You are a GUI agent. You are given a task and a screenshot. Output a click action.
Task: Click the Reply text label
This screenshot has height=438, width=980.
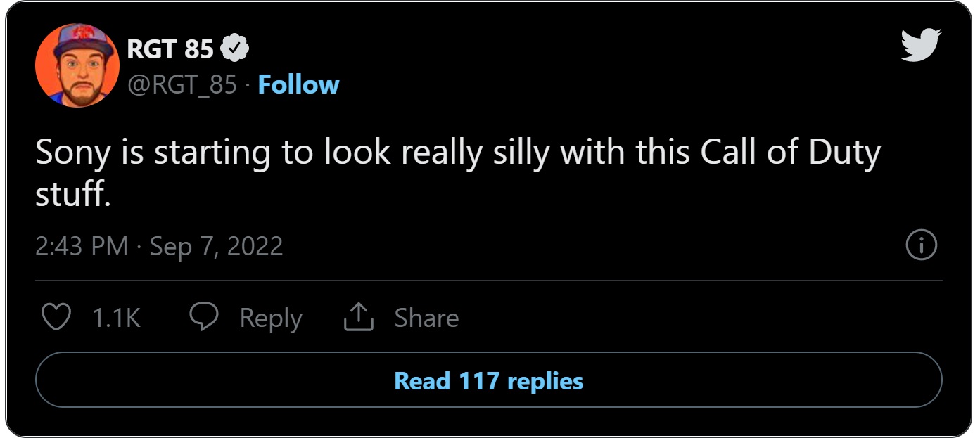pos(271,318)
